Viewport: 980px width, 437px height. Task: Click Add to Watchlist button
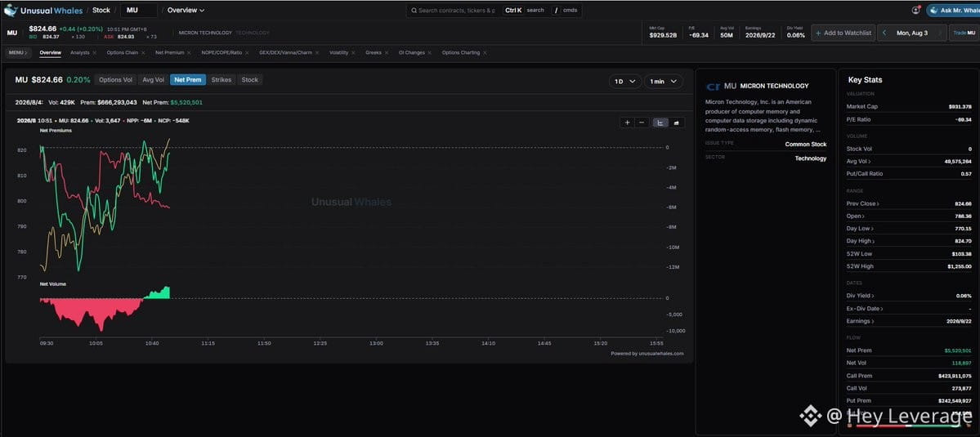point(844,33)
